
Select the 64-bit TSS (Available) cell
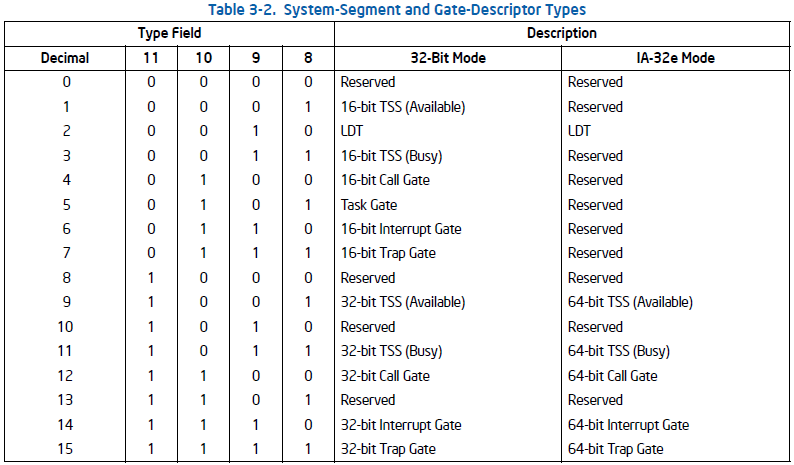click(x=630, y=302)
